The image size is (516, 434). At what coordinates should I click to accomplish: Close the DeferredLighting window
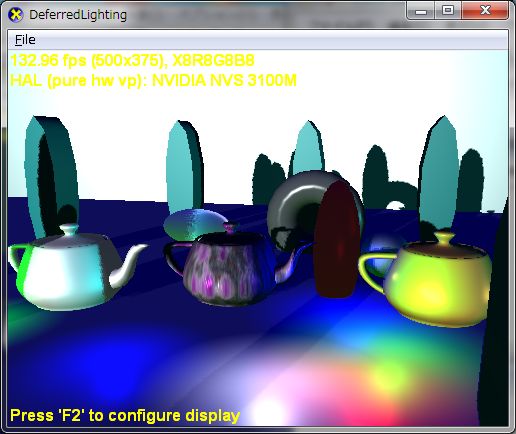(485, 11)
